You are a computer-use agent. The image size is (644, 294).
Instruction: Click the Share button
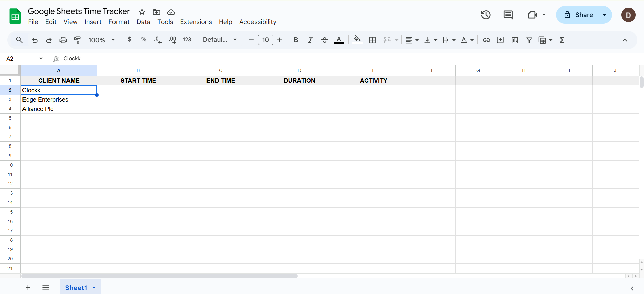[577, 15]
